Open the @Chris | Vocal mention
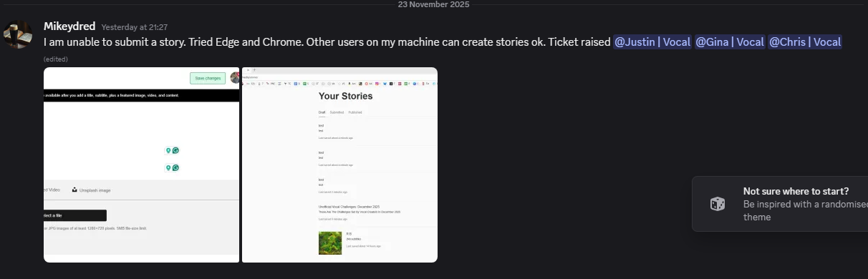868x279 pixels. tap(805, 42)
